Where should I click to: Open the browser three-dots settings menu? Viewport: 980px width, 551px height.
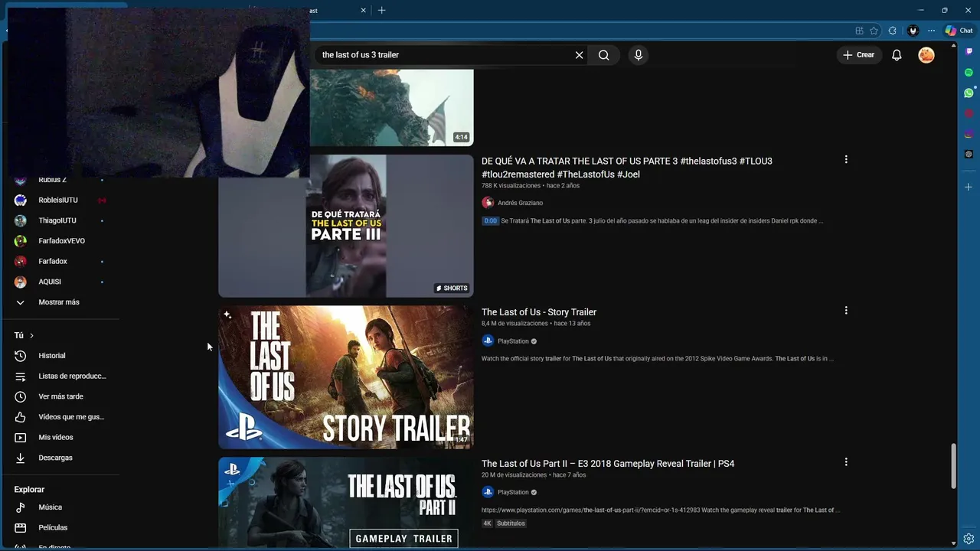(x=931, y=31)
